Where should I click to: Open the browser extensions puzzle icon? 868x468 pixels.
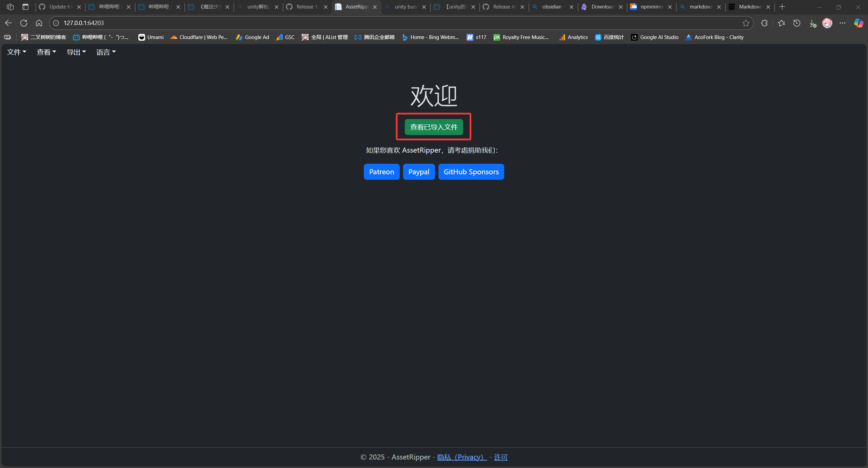(764, 23)
